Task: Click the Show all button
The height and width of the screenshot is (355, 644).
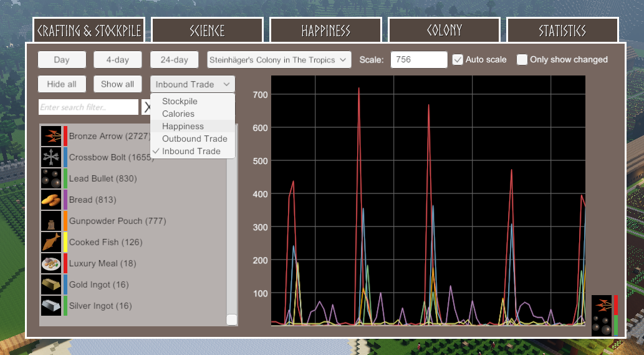Action: point(118,84)
